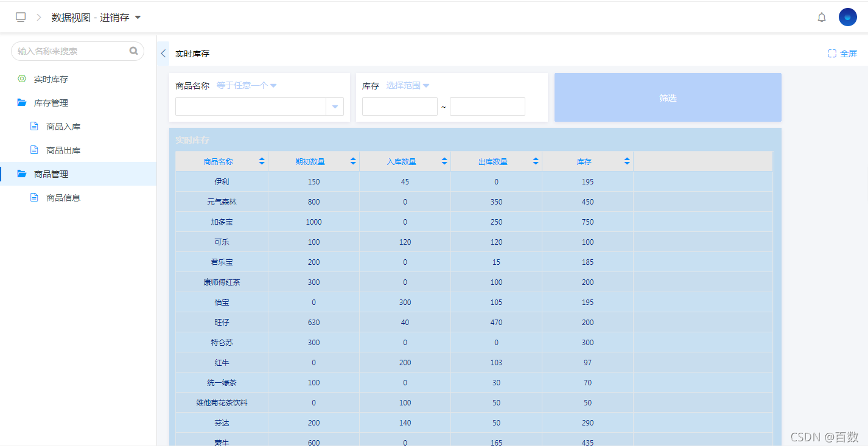Open the 数据视图 - 进销存 dropdown

click(x=96, y=18)
